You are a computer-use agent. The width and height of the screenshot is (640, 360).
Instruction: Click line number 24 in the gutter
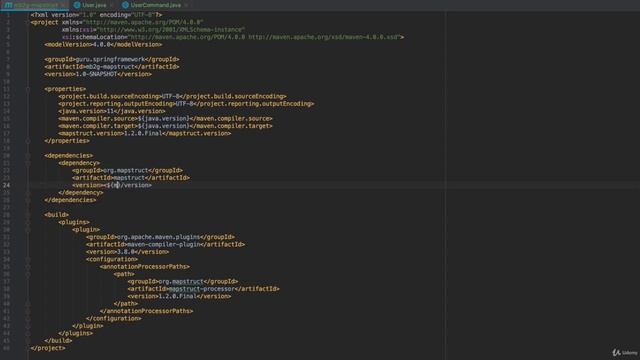pos(7,185)
